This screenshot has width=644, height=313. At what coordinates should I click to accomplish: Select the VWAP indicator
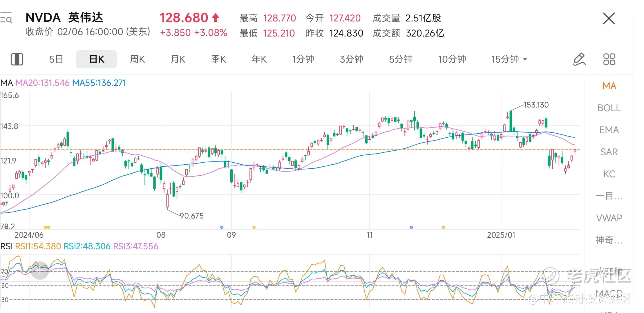[609, 218]
